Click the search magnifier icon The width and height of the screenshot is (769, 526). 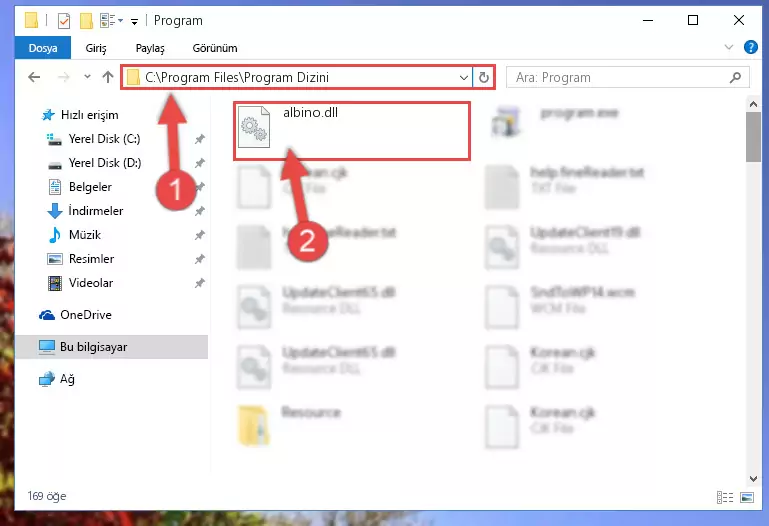click(735, 77)
